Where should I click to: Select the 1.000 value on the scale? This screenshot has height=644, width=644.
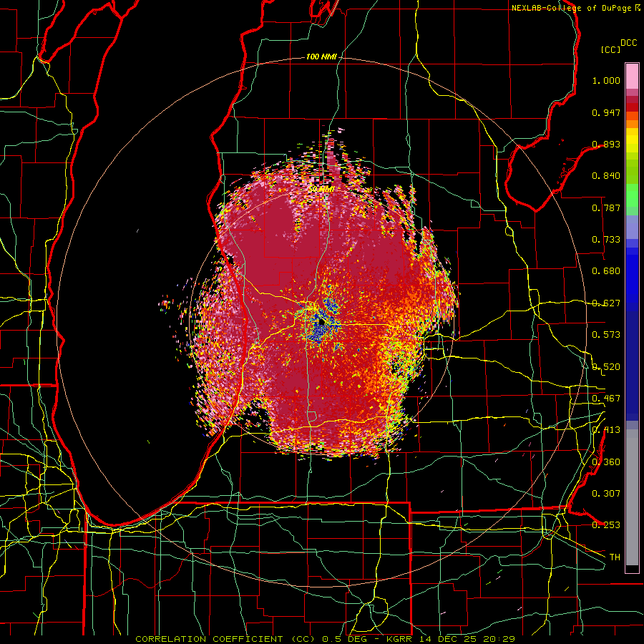tap(606, 80)
